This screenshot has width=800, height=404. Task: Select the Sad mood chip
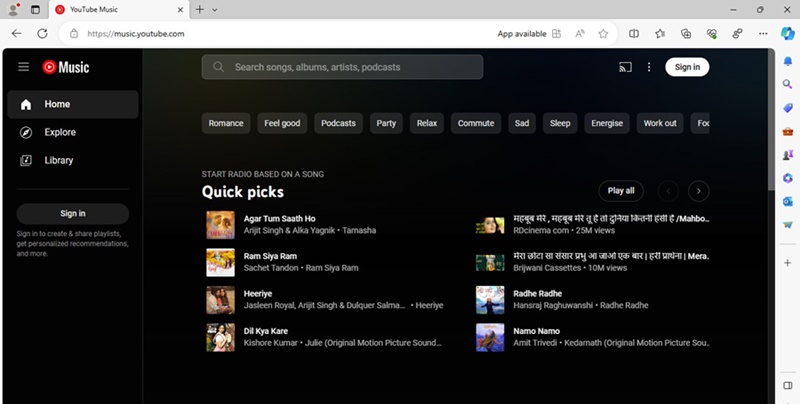click(x=522, y=123)
